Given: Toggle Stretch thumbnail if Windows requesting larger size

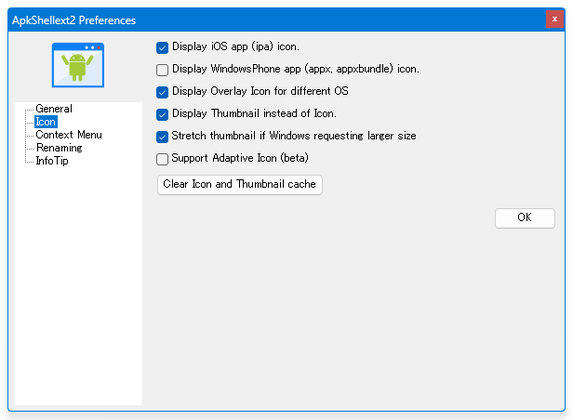Looking at the screenshot, I should [162, 137].
